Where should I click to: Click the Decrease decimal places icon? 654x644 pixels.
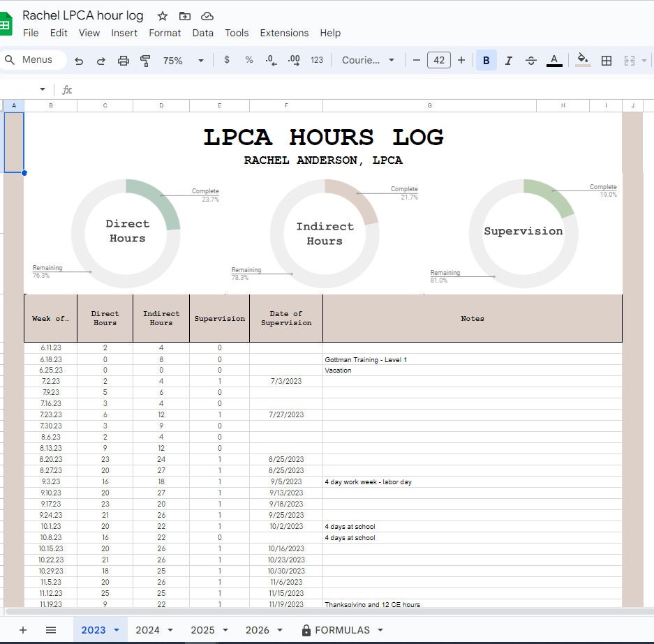(x=271, y=60)
